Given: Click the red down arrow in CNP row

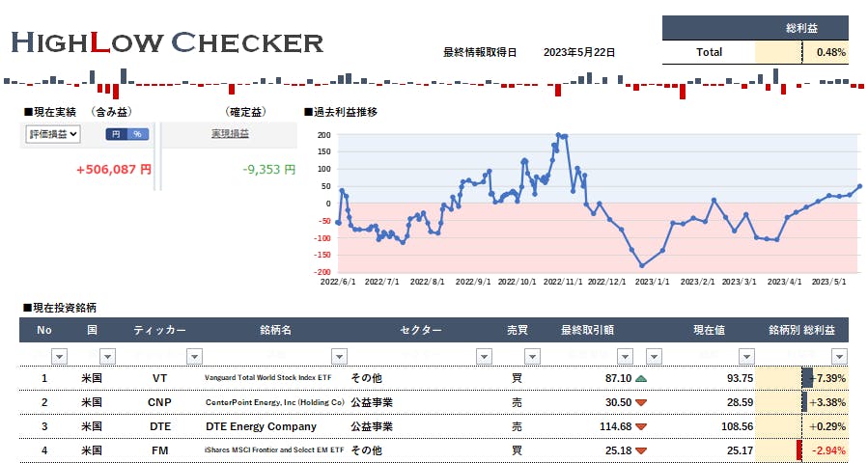Looking at the screenshot, I should 642,402.
